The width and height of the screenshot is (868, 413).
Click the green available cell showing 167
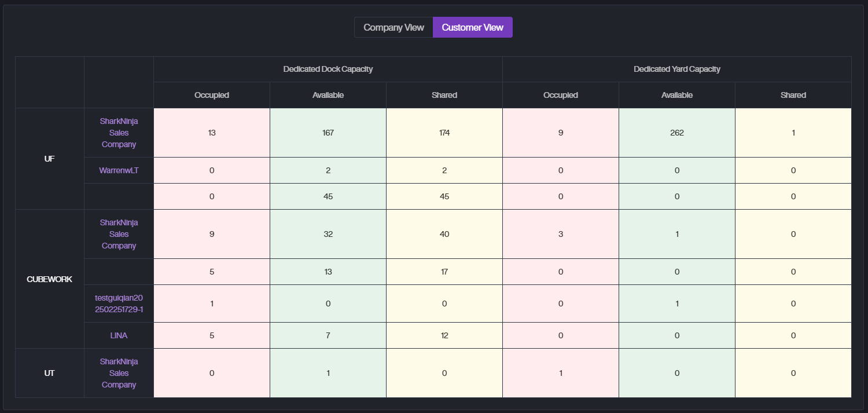pyautogui.click(x=328, y=133)
